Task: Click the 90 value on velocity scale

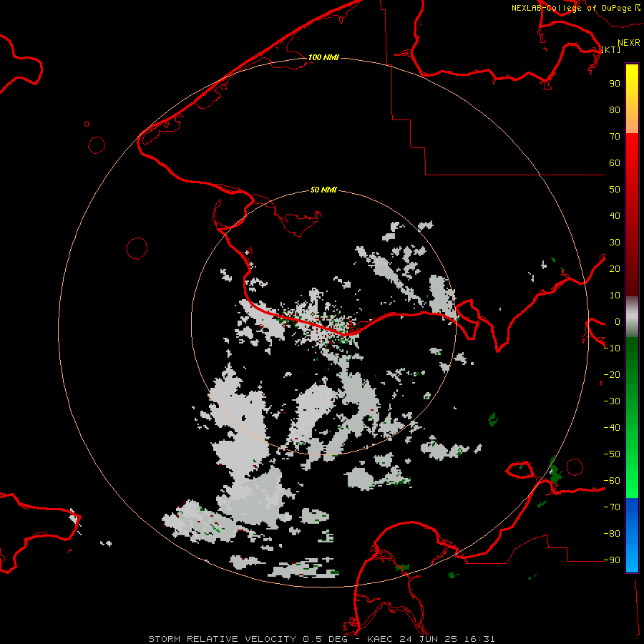Action: coord(615,84)
